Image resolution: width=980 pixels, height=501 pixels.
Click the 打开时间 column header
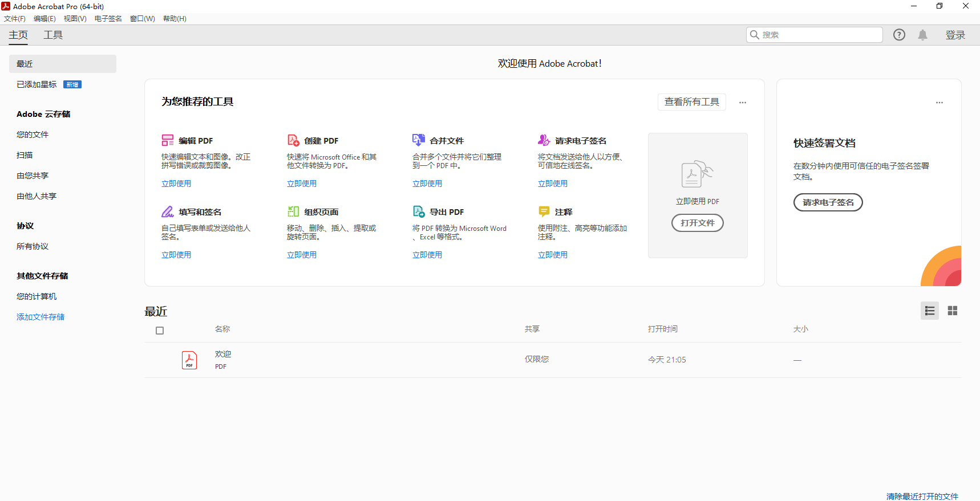pos(663,329)
